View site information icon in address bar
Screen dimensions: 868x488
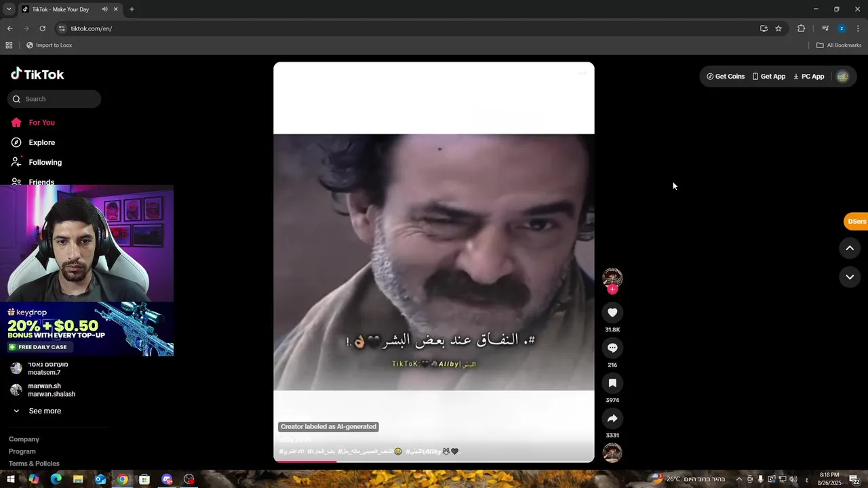tap(62, 28)
